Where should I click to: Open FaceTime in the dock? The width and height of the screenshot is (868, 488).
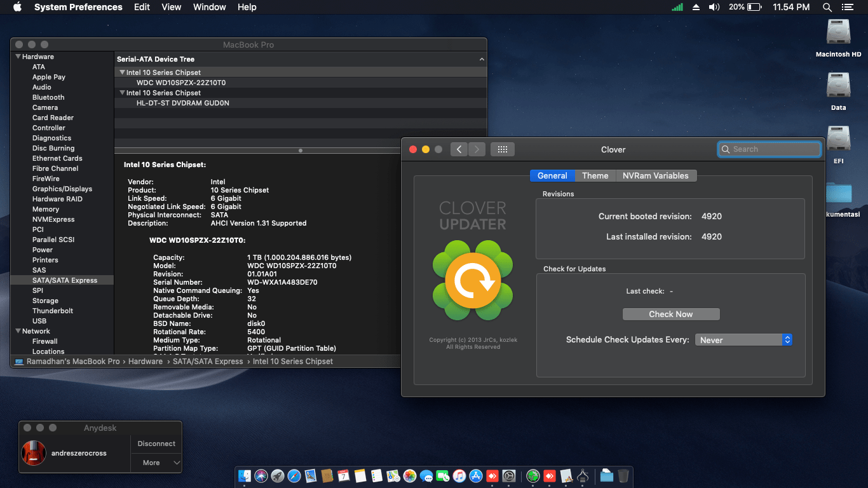(x=443, y=475)
